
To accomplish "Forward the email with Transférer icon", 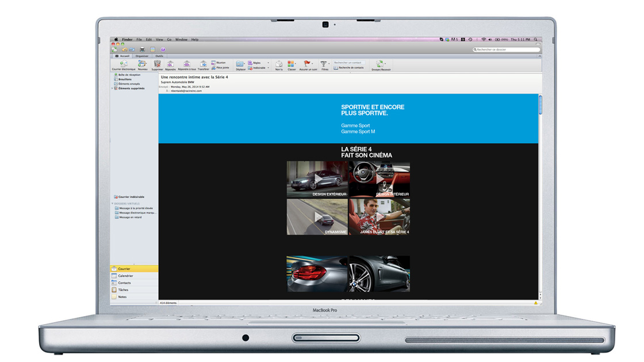I will (204, 64).
